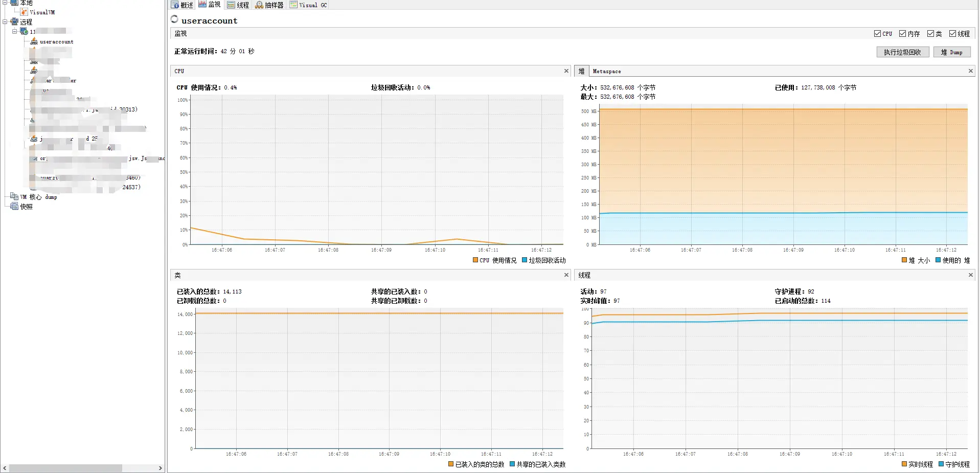This screenshot has width=980, height=473.
Task: Close the 线程 (Threads) chart panel
Action: 971,275
